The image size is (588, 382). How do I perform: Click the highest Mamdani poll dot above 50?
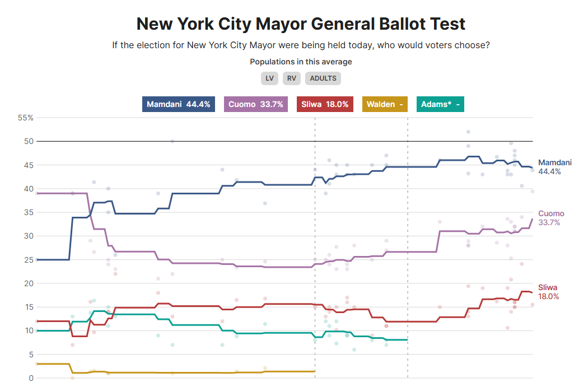(468, 132)
